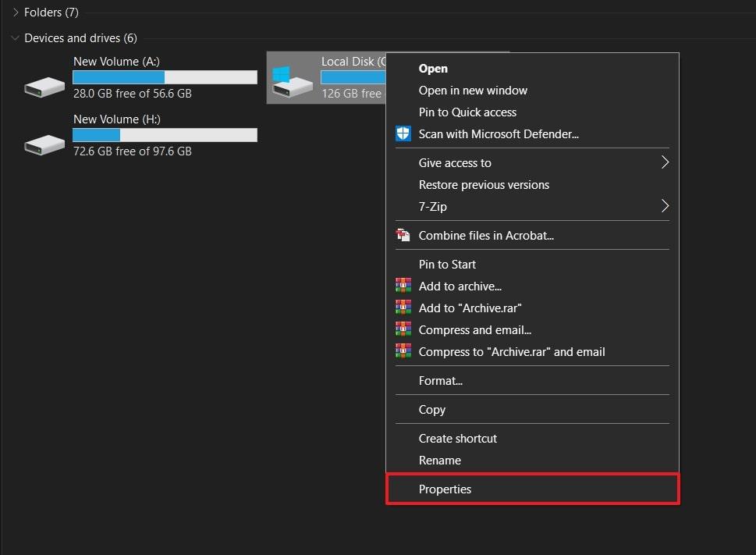Collapse the Devices and drives section

click(16, 38)
